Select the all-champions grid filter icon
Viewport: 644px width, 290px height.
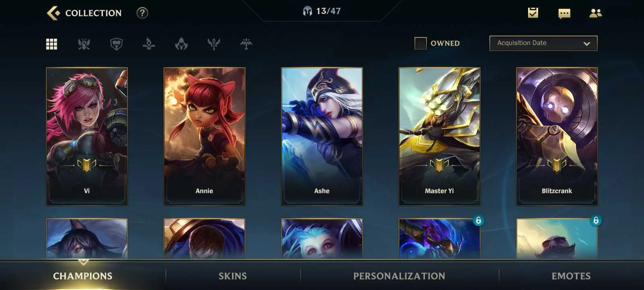(x=52, y=44)
